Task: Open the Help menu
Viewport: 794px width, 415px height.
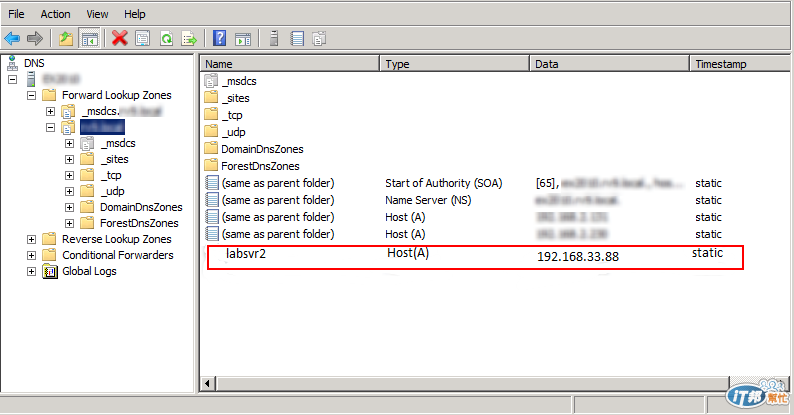Action: [135, 14]
